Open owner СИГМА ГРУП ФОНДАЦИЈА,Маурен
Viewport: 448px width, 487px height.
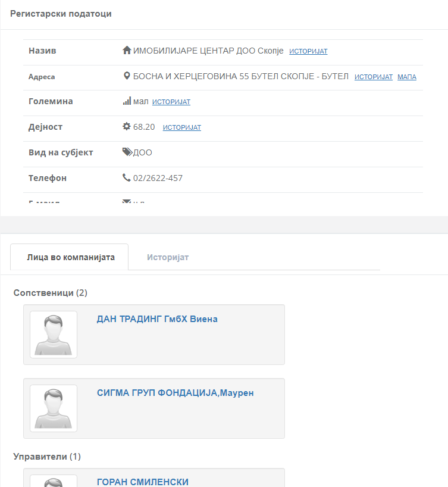[176, 393]
